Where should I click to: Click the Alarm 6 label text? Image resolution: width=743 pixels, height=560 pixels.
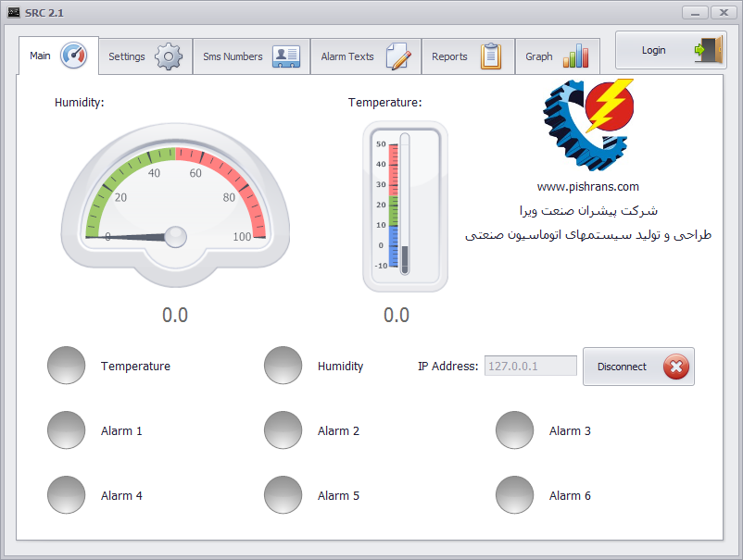coord(570,495)
